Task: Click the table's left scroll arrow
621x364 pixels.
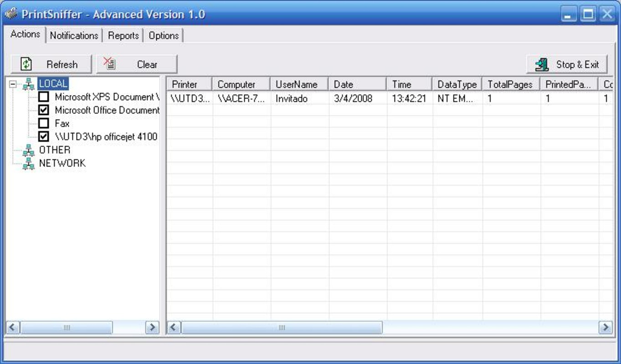Action: 174,327
